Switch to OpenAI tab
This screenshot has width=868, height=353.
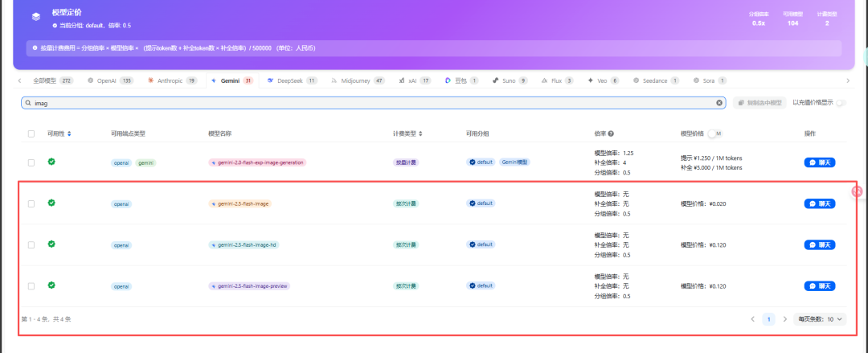111,80
